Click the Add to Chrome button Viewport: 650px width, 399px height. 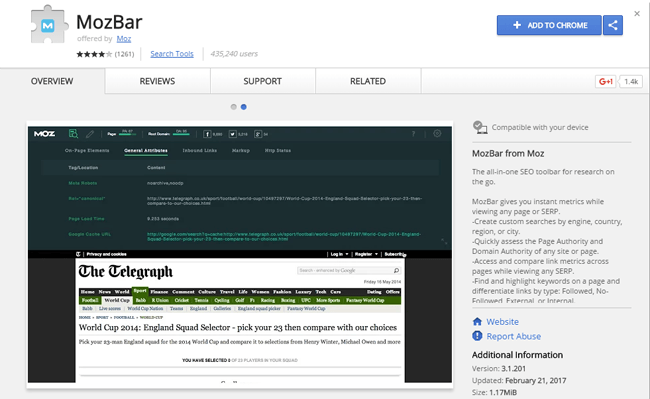click(549, 25)
